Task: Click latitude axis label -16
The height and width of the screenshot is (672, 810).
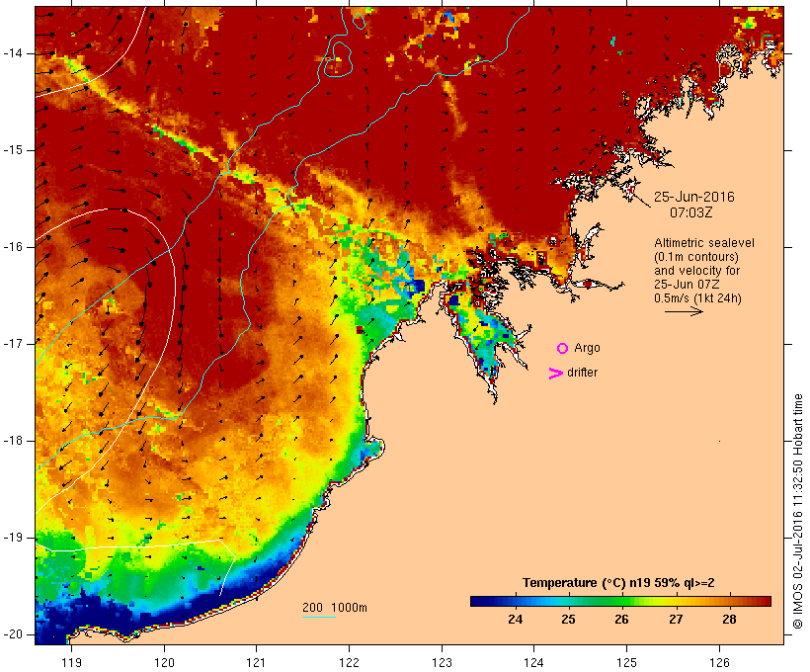Action: pyautogui.click(x=13, y=247)
